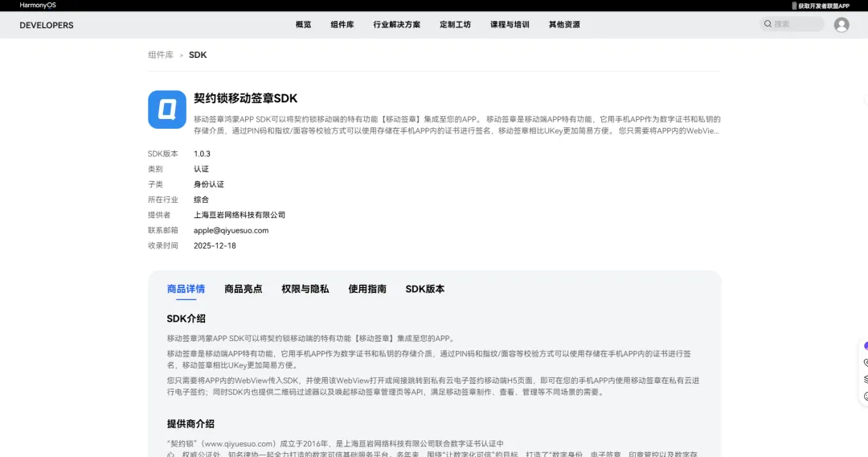Open the 定制工坊 navigation menu
This screenshot has width=868, height=457.
point(455,24)
